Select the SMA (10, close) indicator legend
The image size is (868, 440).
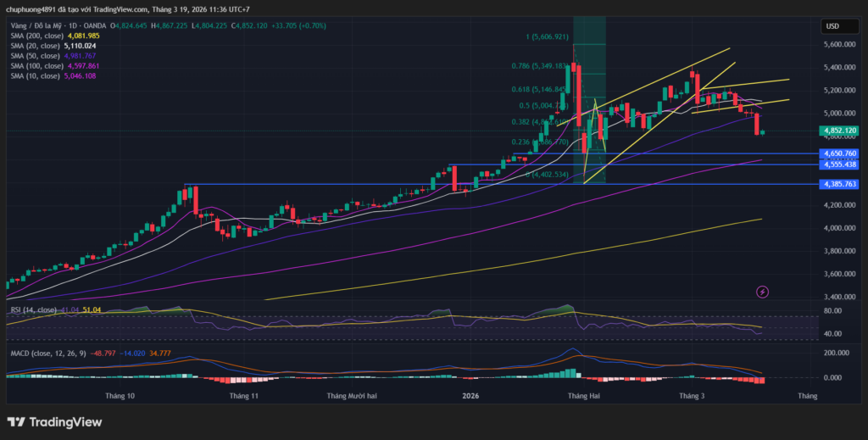pos(32,75)
